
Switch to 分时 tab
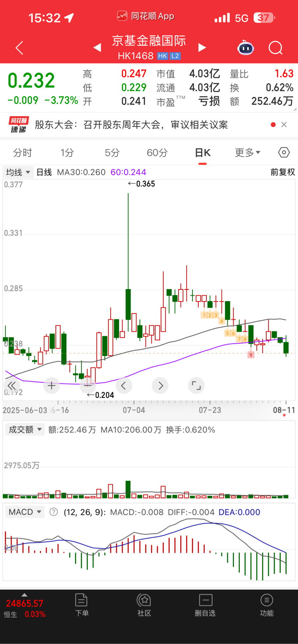pos(23,153)
